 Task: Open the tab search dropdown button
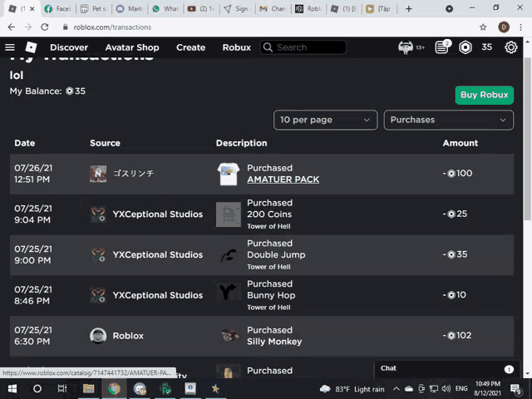point(449,9)
